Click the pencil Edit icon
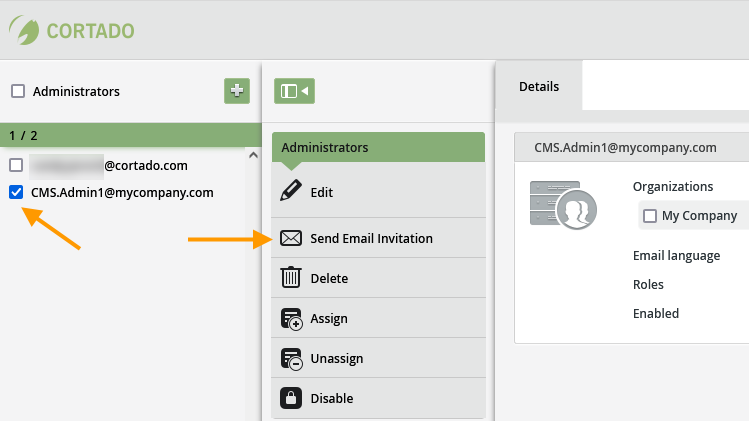749x421 pixels. (x=291, y=191)
